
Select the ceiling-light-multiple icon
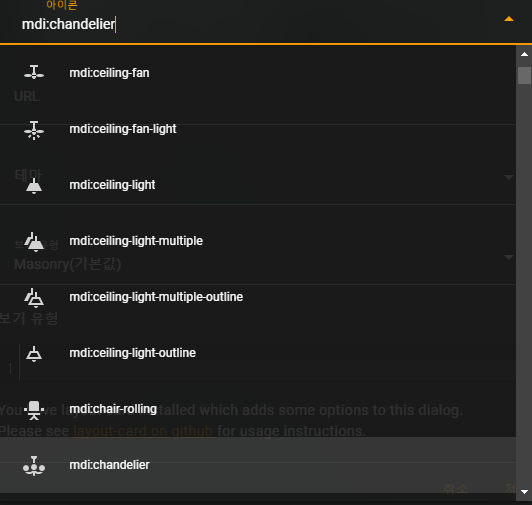pyautogui.click(x=34, y=242)
